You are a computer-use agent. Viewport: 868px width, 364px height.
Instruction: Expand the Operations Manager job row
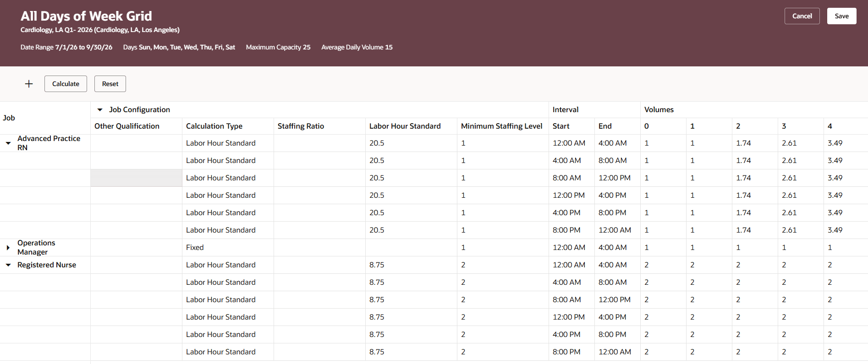pos(8,248)
